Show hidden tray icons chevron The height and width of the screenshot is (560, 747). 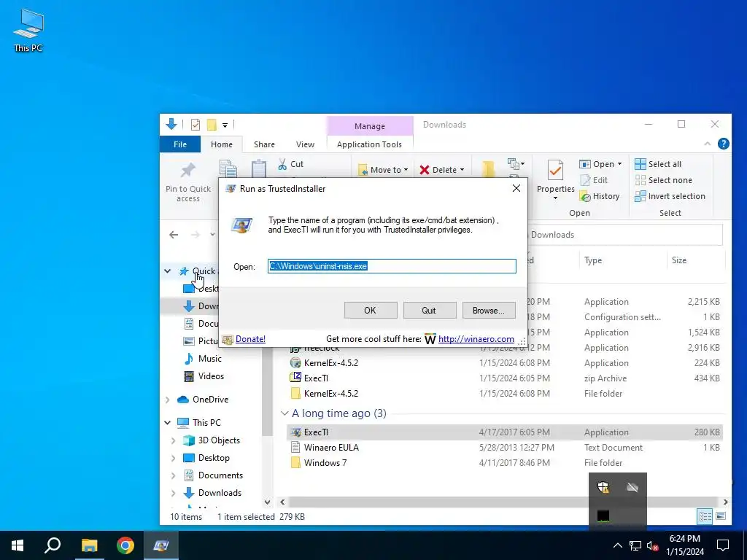tap(617, 545)
